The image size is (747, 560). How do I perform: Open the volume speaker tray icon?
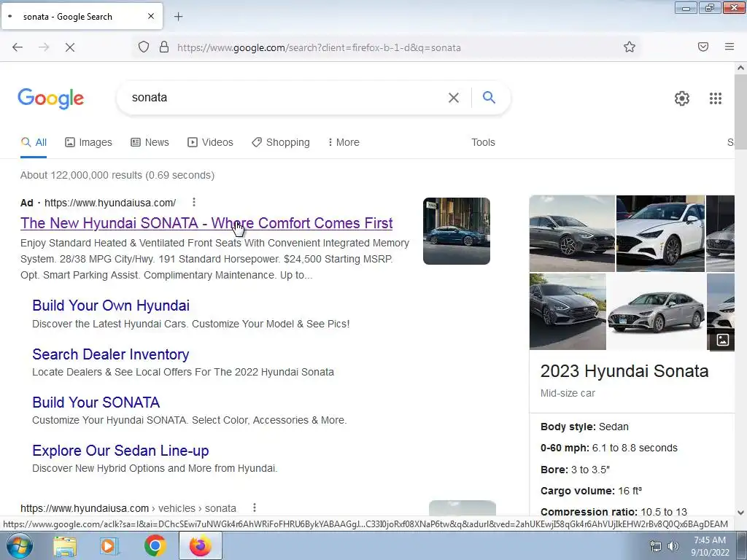pos(673,546)
